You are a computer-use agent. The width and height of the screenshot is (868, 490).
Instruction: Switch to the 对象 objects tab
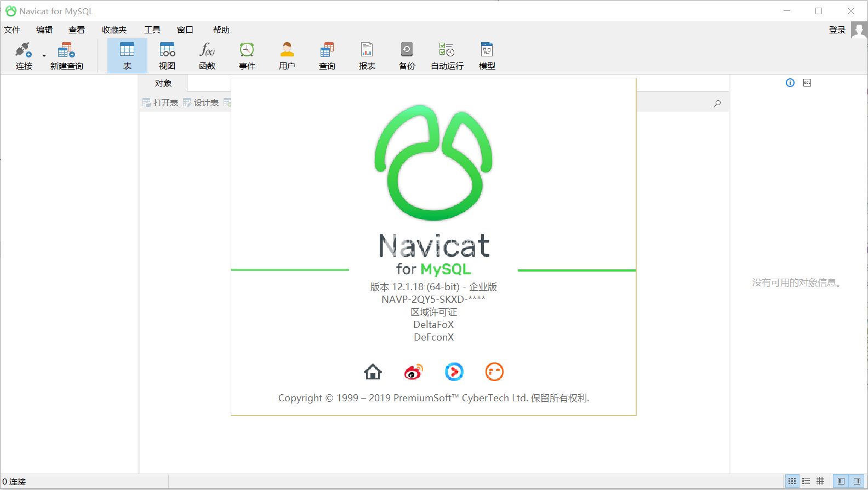tap(163, 83)
